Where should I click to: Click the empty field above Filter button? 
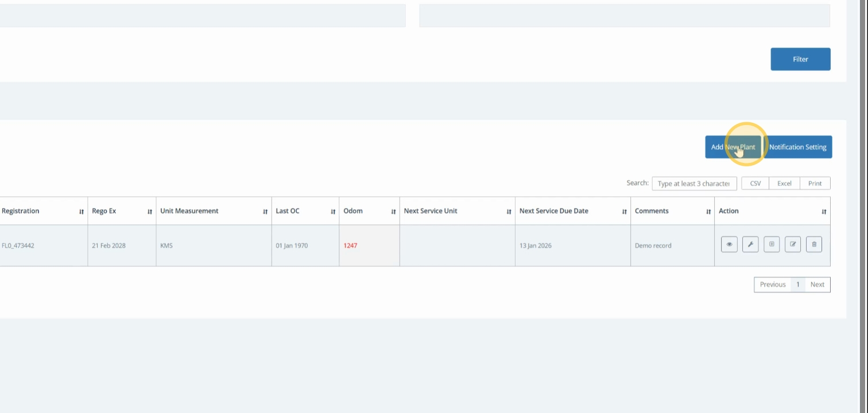pos(625,15)
